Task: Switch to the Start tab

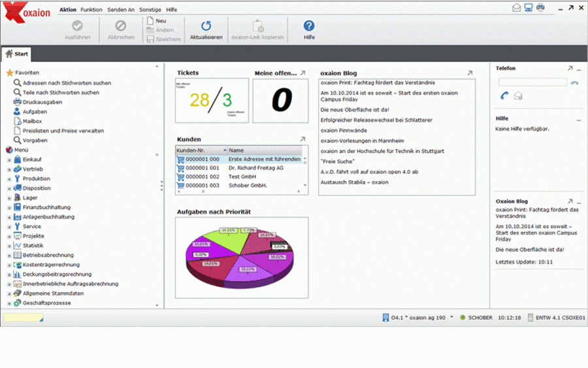Action: pos(16,54)
